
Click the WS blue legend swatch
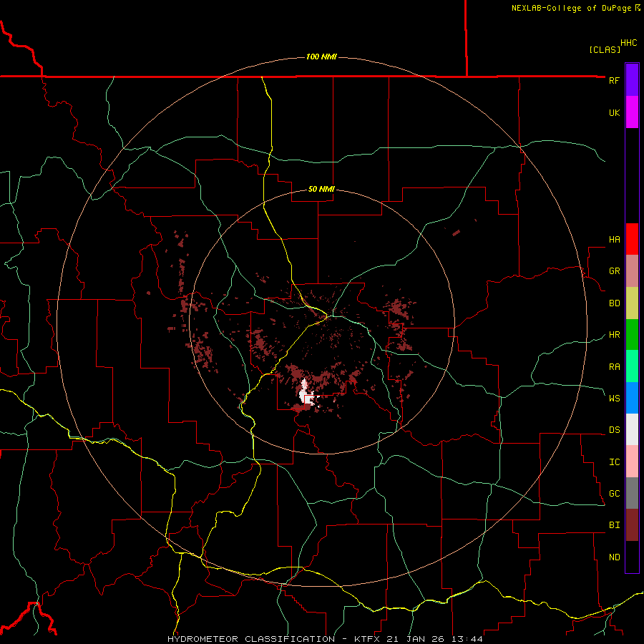point(632,398)
